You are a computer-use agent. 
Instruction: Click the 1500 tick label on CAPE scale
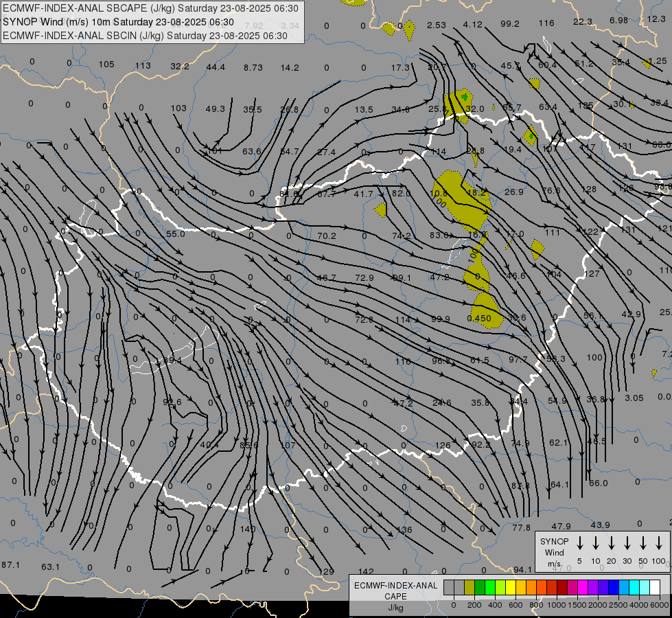(x=577, y=605)
